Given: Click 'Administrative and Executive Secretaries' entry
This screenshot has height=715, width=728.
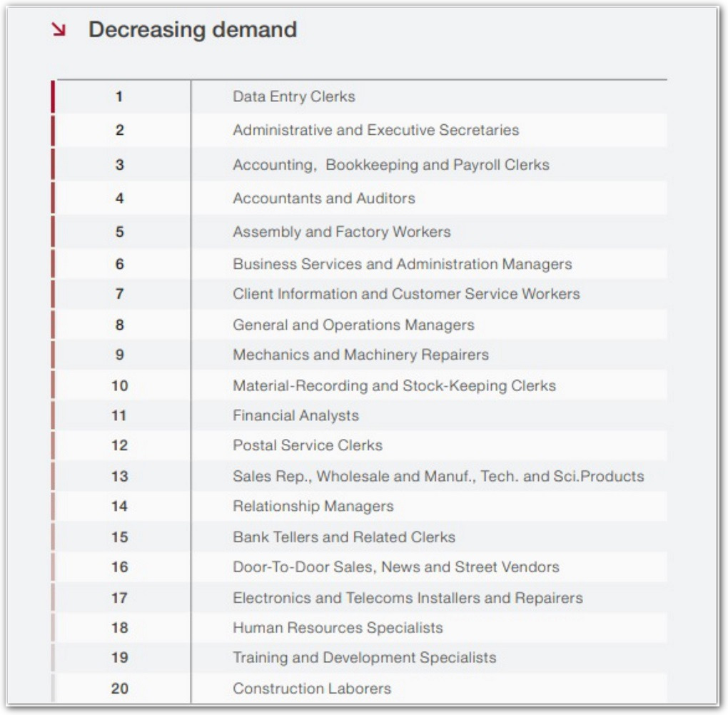Looking at the screenshot, I should tap(375, 130).
